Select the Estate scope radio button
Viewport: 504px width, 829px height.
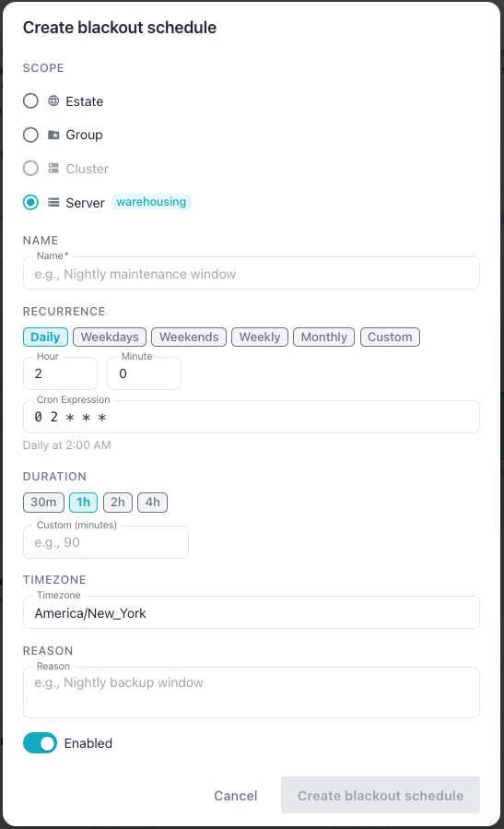point(30,101)
